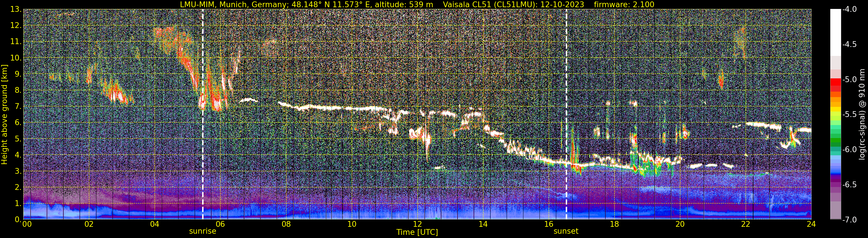Screen dimensions: 868x238
Task: Click the time axis tick label '10'
Action: tap(352, 224)
